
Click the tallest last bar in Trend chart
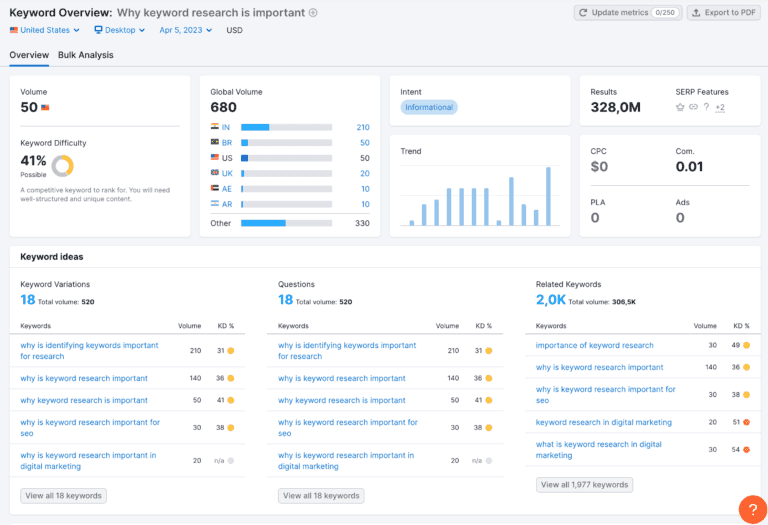(548, 196)
